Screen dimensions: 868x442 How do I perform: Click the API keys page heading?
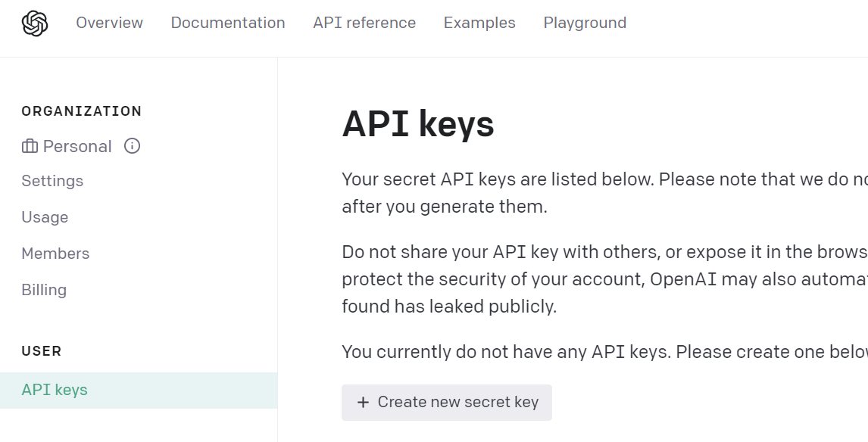[x=418, y=124]
